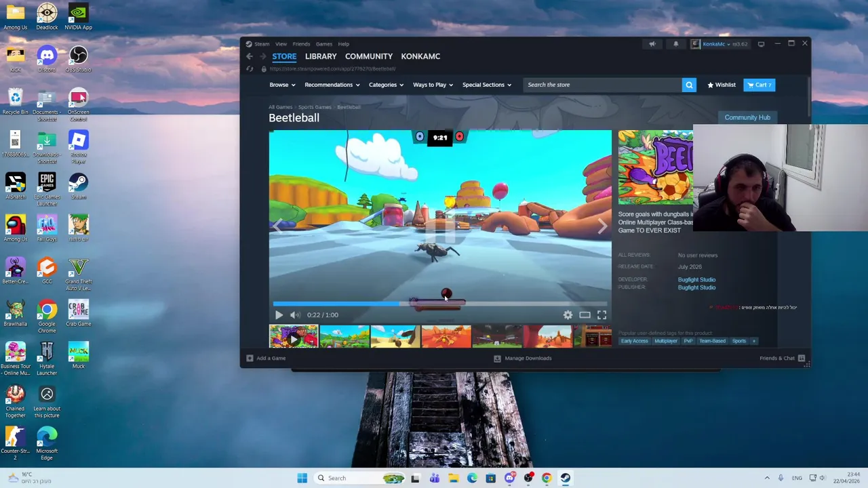Viewport: 868px width, 488px height.
Task: Open Friends & Chat
Action: tap(782, 358)
